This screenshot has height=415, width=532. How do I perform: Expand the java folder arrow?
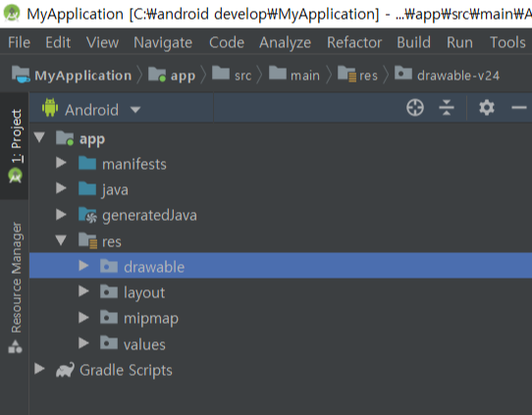point(61,188)
